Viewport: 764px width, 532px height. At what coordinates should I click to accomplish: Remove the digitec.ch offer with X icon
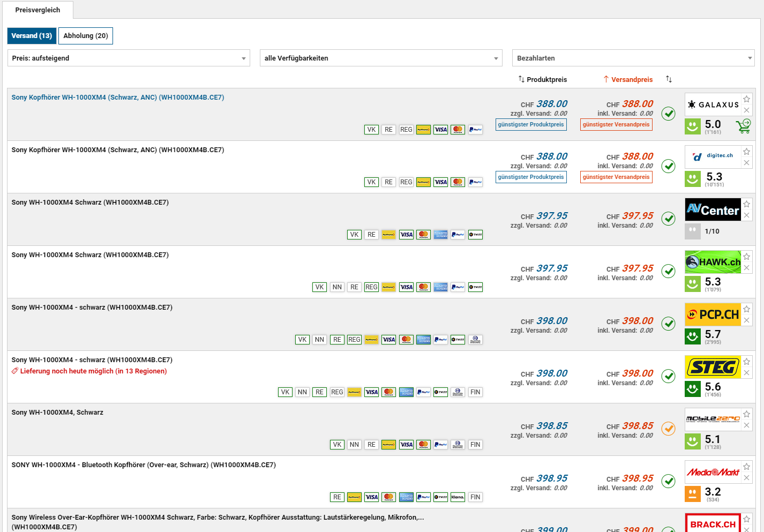coord(746,163)
